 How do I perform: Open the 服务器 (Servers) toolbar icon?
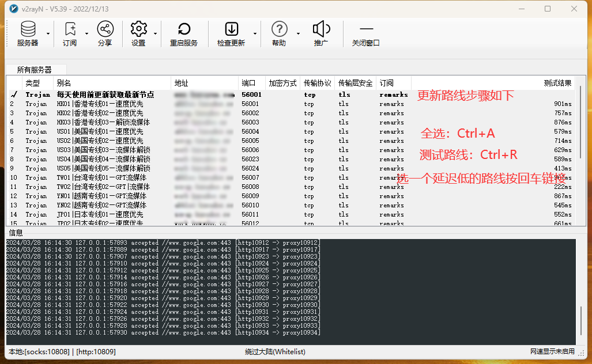click(x=28, y=29)
